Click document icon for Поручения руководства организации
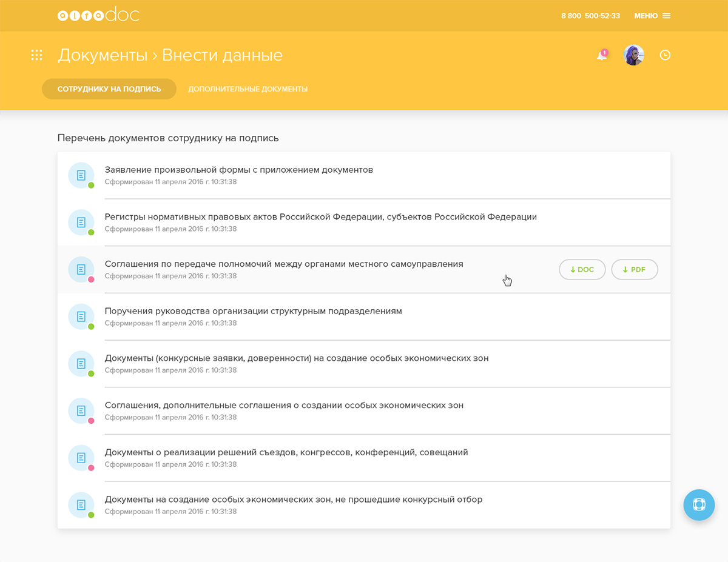This screenshot has width=728, height=562. point(81,316)
